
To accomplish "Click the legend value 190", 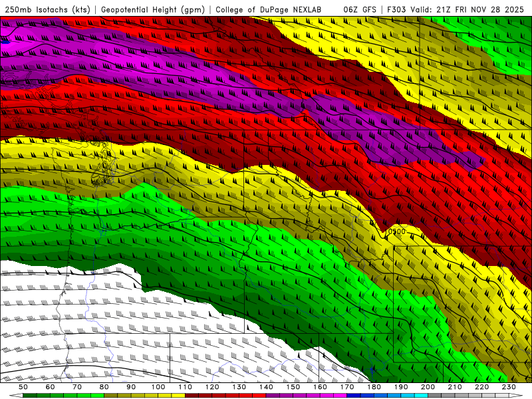I will coord(401,387).
